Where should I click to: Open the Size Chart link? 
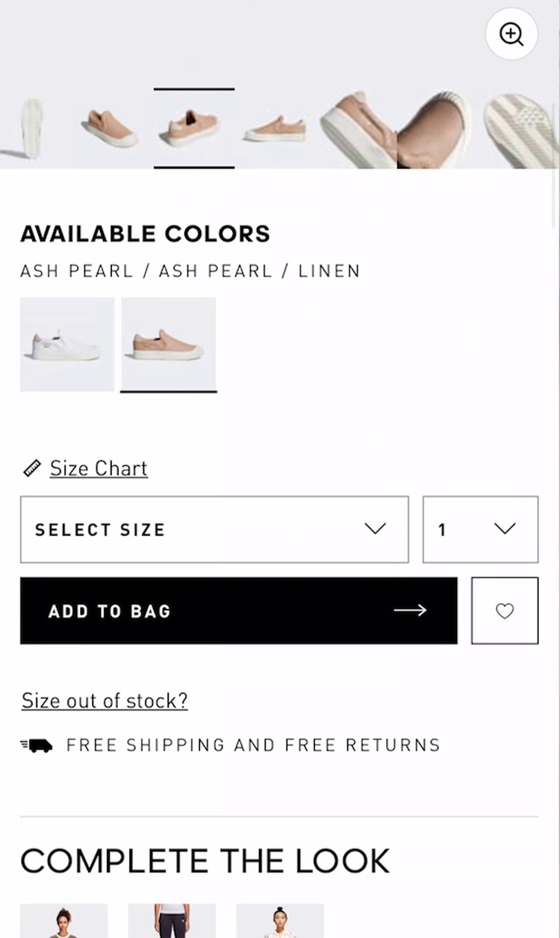pyautogui.click(x=99, y=468)
